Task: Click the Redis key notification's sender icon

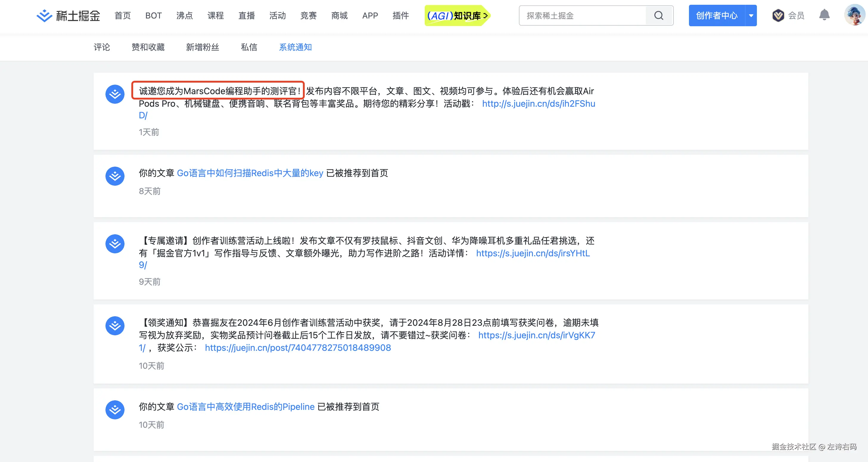Action: [x=115, y=176]
